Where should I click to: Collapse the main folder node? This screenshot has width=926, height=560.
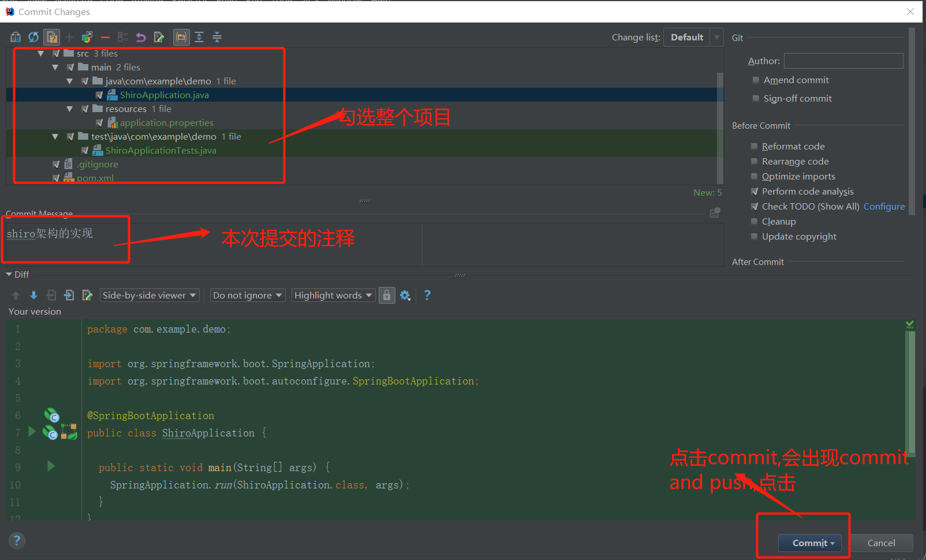55,68
